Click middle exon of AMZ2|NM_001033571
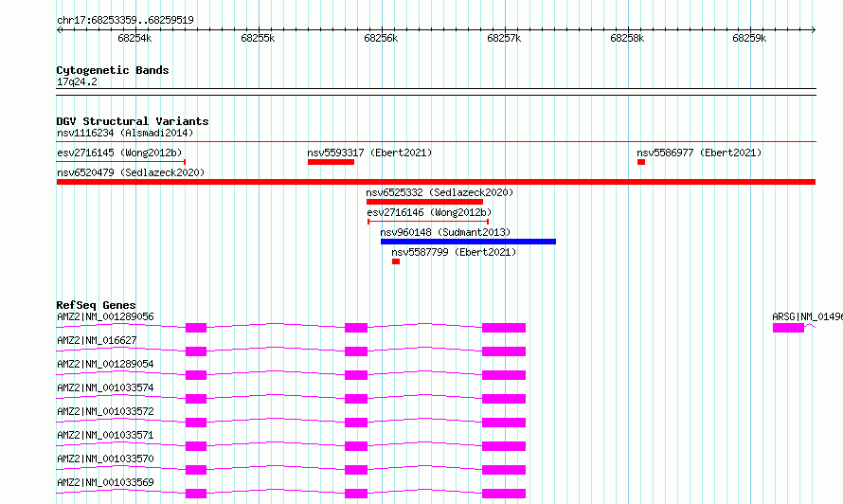Screen dimensions: 843x504 [x=356, y=446]
